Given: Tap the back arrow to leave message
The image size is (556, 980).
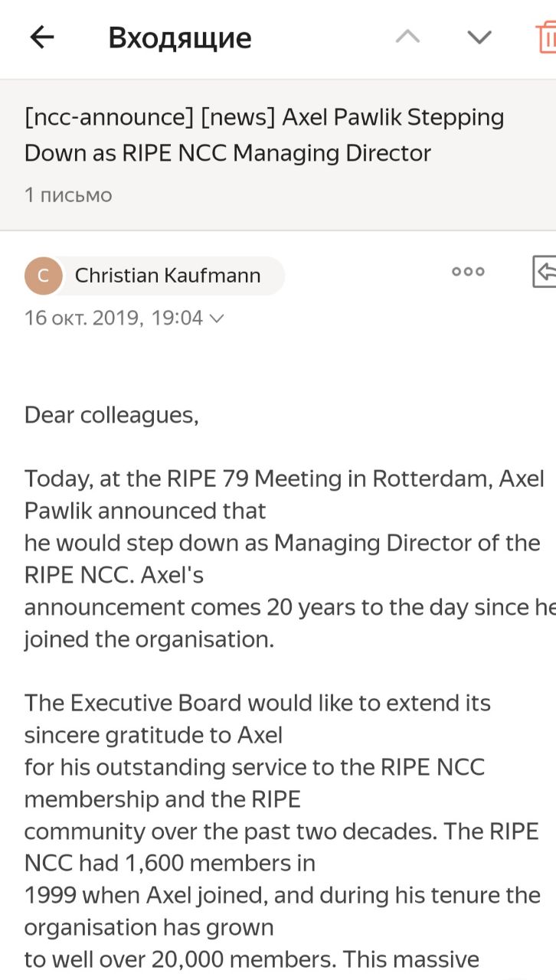Looking at the screenshot, I should pyautogui.click(x=42, y=38).
